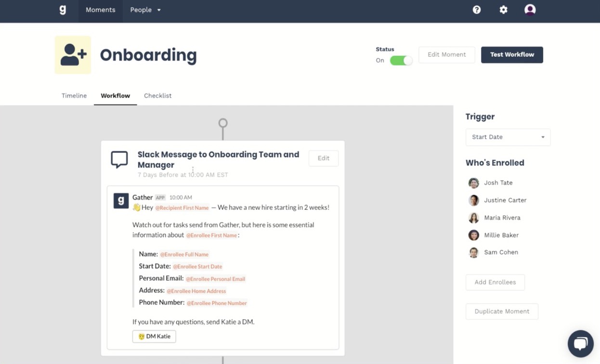Open the help question mark icon
The image size is (600, 364).
click(x=477, y=10)
